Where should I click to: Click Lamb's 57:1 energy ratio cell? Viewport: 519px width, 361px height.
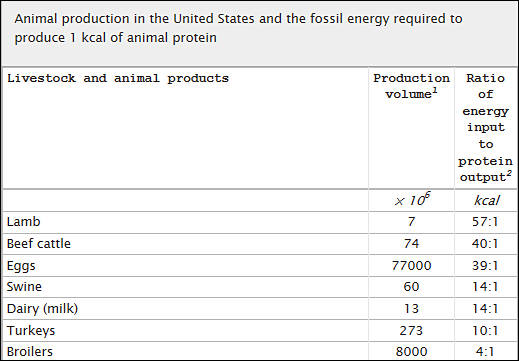click(485, 222)
